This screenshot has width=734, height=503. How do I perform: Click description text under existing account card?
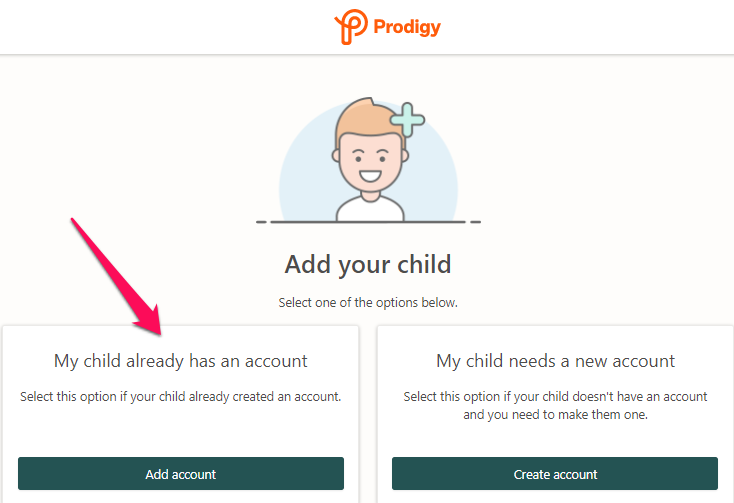(x=181, y=397)
